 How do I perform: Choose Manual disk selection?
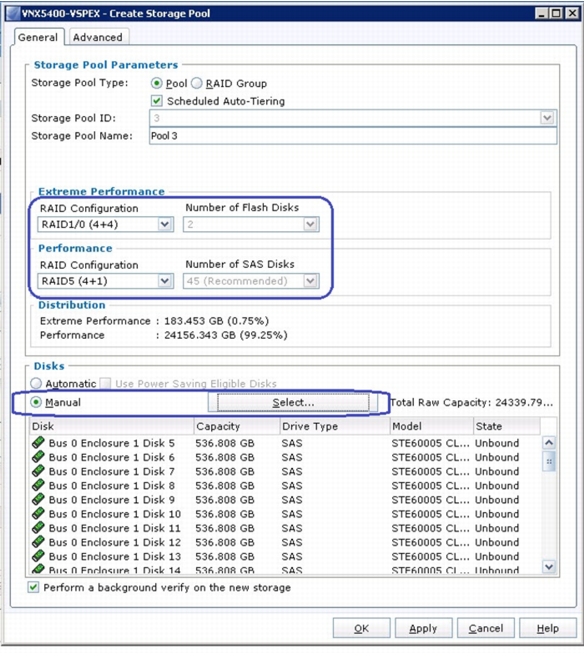(36, 402)
